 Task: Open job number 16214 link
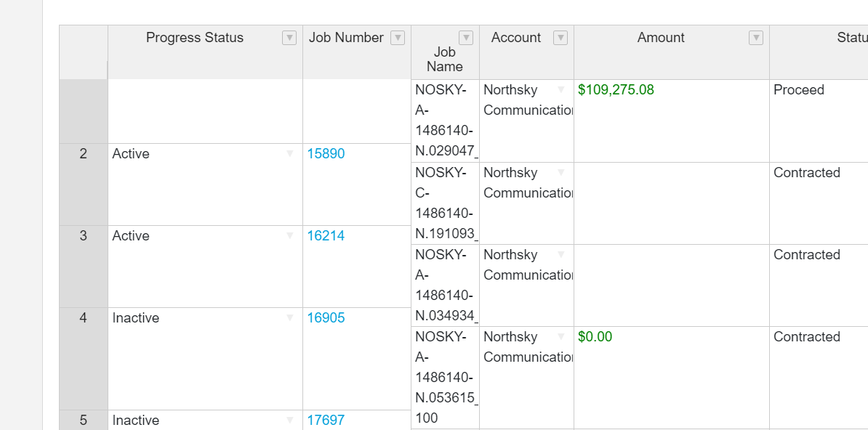point(326,236)
